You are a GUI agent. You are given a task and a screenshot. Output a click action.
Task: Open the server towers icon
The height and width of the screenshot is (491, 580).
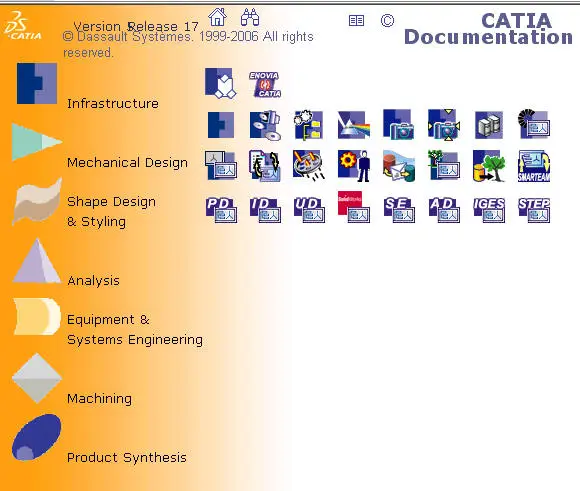[489, 125]
